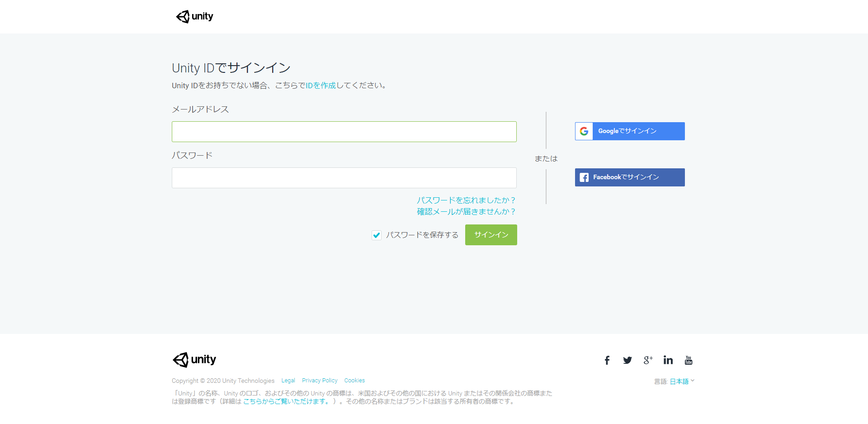Screen dimensions: 868x424
Task: Focus the パスワード input field
Action: (x=344, y=178)
